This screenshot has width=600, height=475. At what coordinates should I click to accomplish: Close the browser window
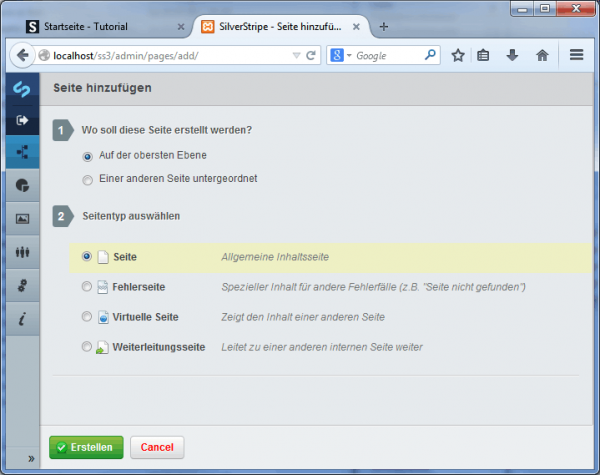(x=576, y=8)
